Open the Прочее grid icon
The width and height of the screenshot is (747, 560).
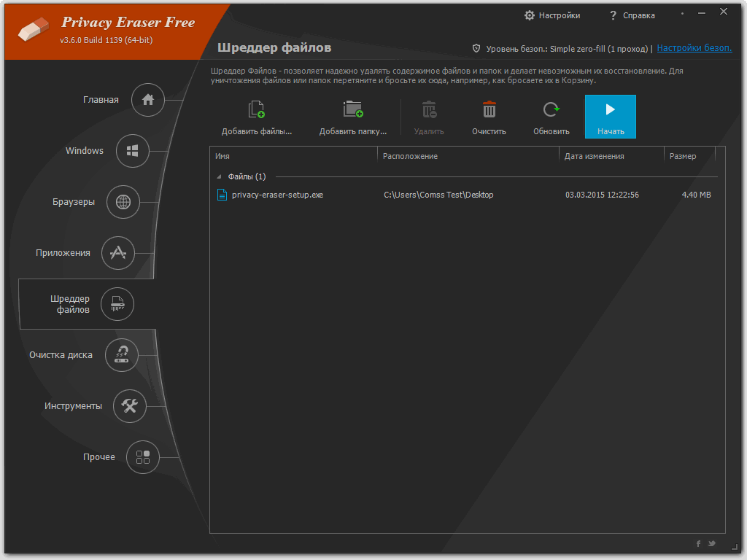[143, 457]
